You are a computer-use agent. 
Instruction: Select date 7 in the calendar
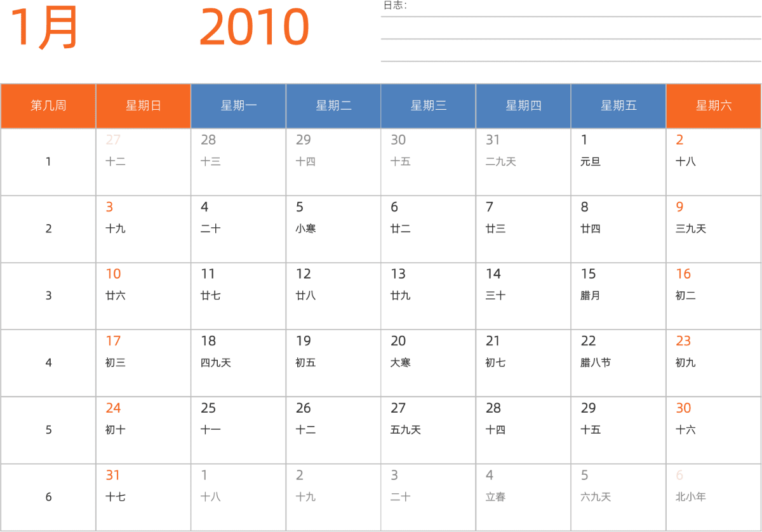490,207
